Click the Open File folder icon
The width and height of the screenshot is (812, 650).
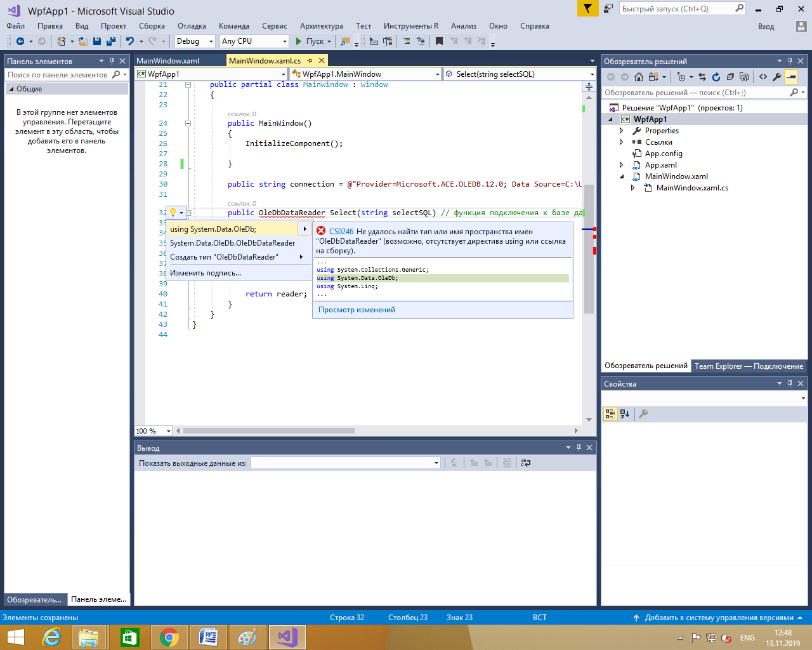click(82, 41)
